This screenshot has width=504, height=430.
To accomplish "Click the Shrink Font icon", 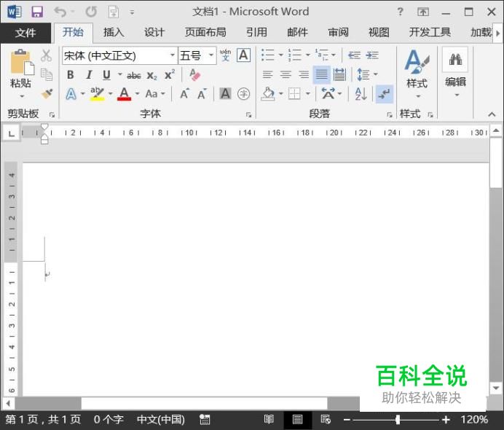I will (x=202, y=94).
